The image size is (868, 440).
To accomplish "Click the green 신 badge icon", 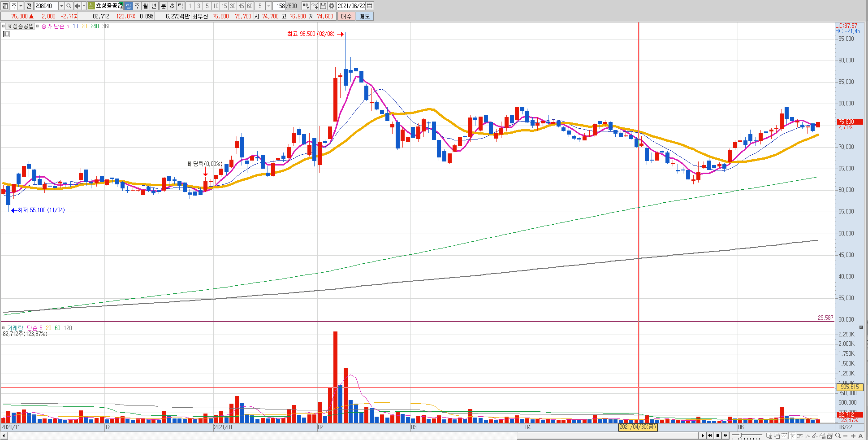I will click(91, 6).
